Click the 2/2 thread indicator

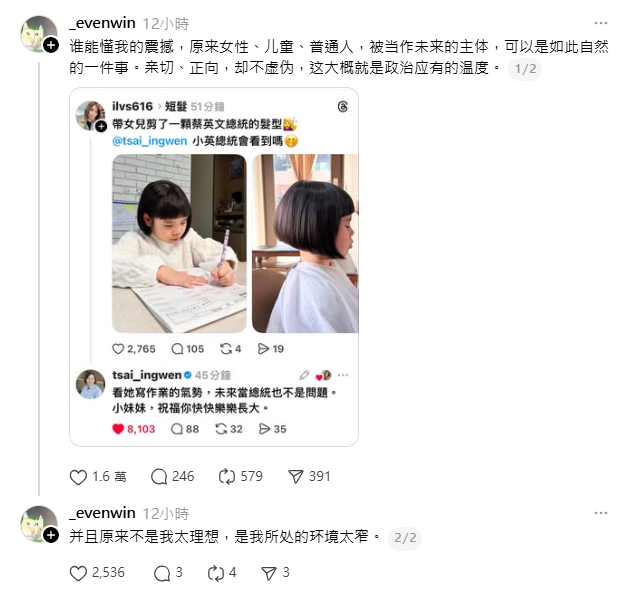[x=405, y=538]
